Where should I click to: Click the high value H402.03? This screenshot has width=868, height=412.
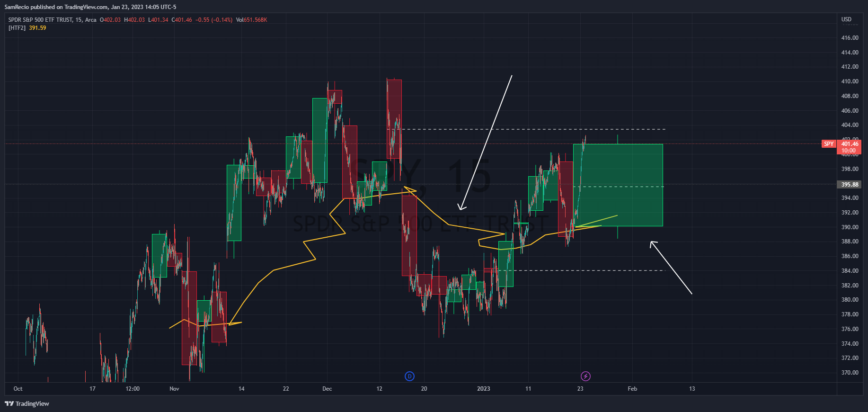(x=134, y=20)
